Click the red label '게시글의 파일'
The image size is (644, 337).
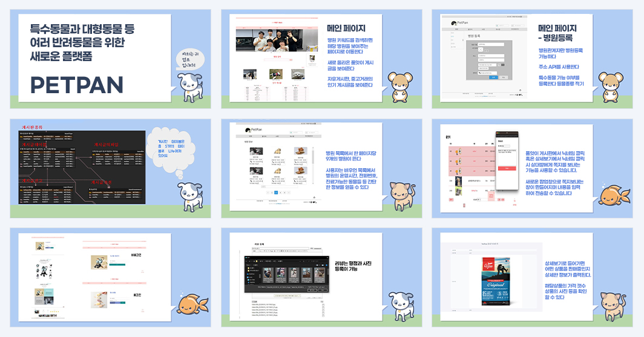coord(107,145)
